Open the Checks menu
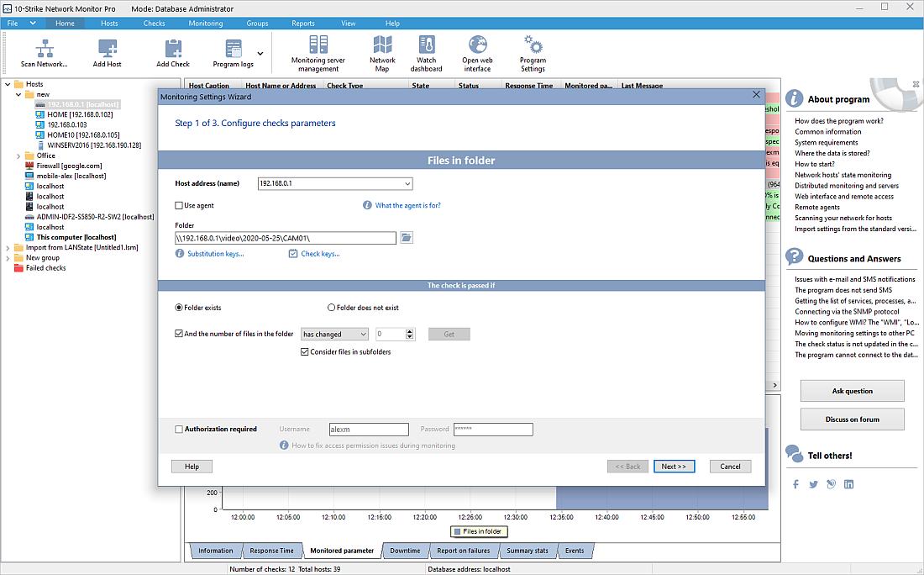This screenshot has width=924, height=575. (154, 23)
